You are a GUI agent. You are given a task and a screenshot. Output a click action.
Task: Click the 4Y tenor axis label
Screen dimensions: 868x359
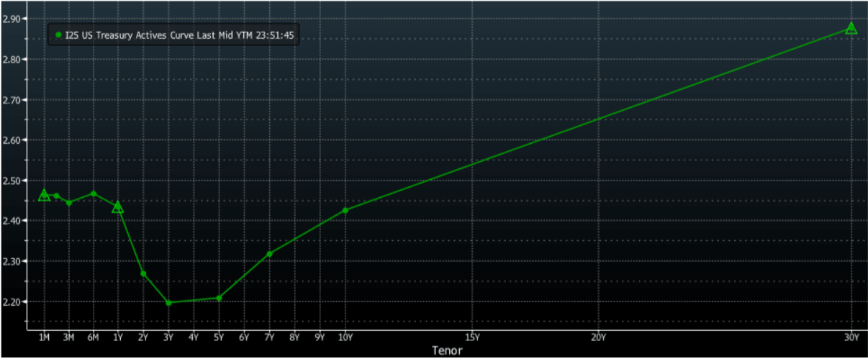tap(194, 337)
